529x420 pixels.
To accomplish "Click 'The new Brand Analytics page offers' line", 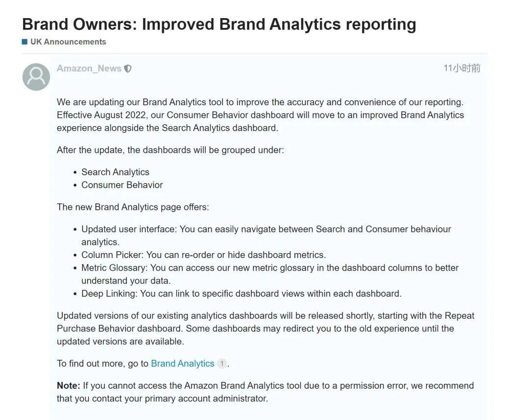I will tap(133, 207).
